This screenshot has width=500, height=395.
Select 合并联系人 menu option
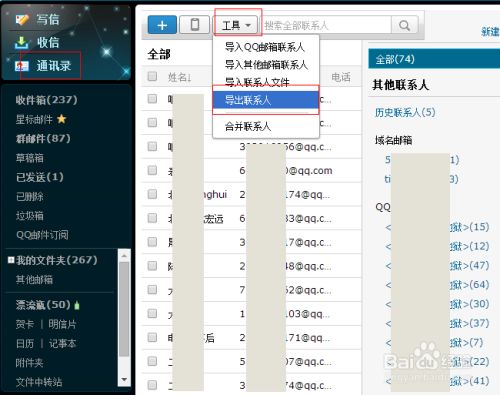(248, 126)
